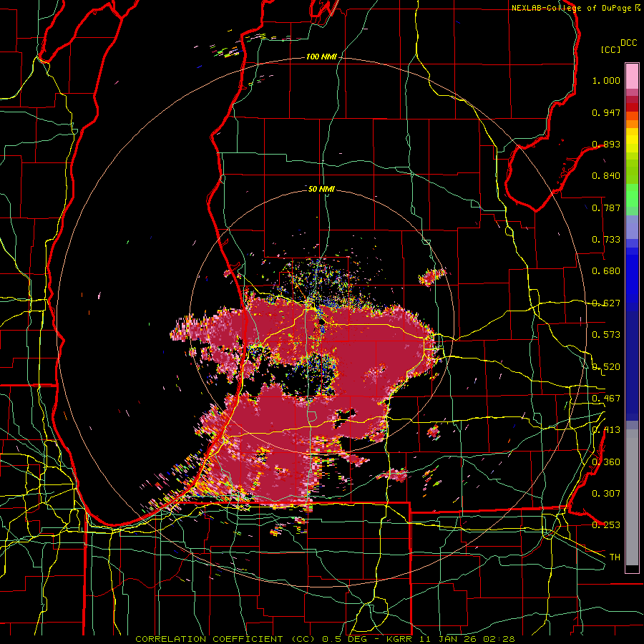Click the 0.733 scale value
644x644 pixels.
tap(606, 240)
